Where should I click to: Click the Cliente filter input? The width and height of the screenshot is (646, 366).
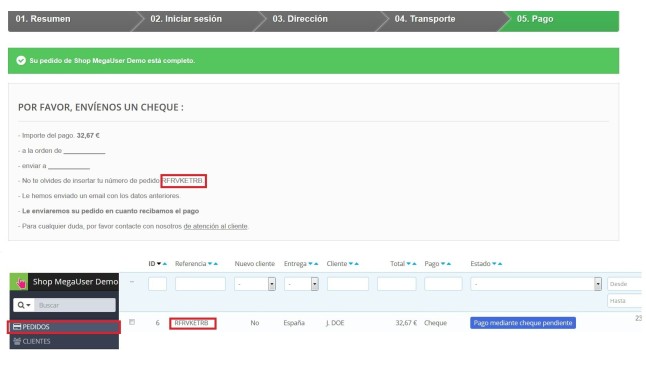point(348,284)
